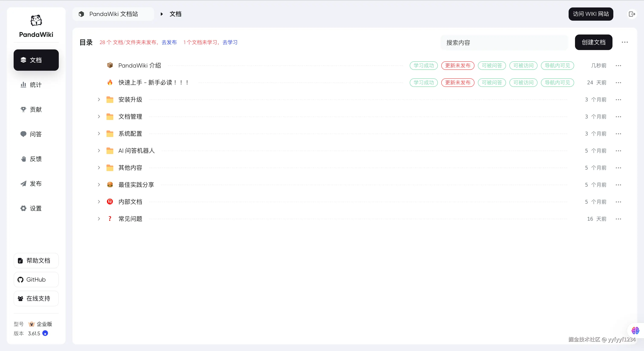Open the more options menu beside 创建文档
The width and height of the screenshot is (644, 351).
point(624,42)
